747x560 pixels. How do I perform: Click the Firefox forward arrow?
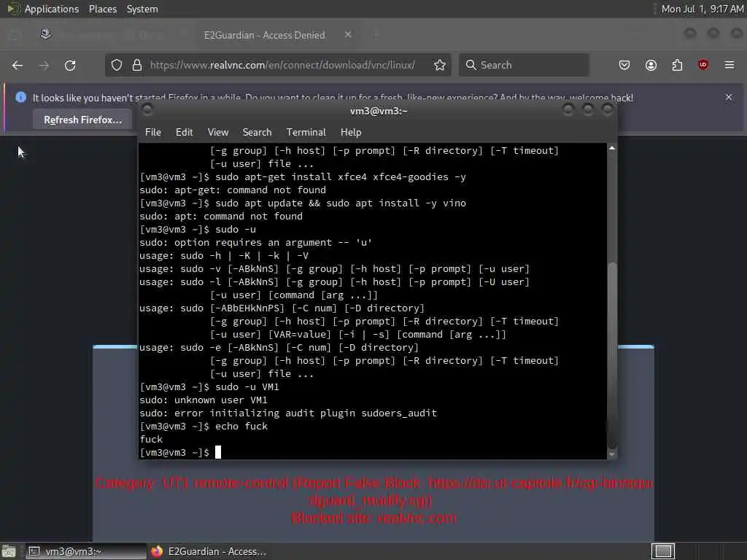pos(44,65)
